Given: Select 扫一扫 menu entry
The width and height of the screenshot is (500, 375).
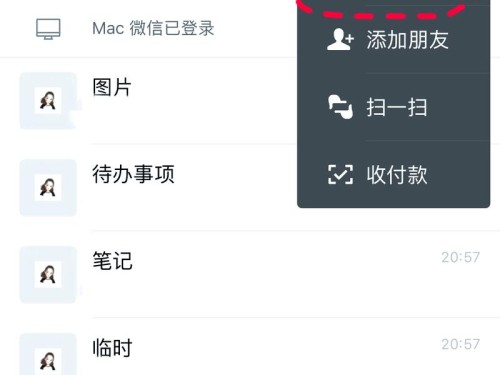Looking at the screenshot, I should click(394, 107).
